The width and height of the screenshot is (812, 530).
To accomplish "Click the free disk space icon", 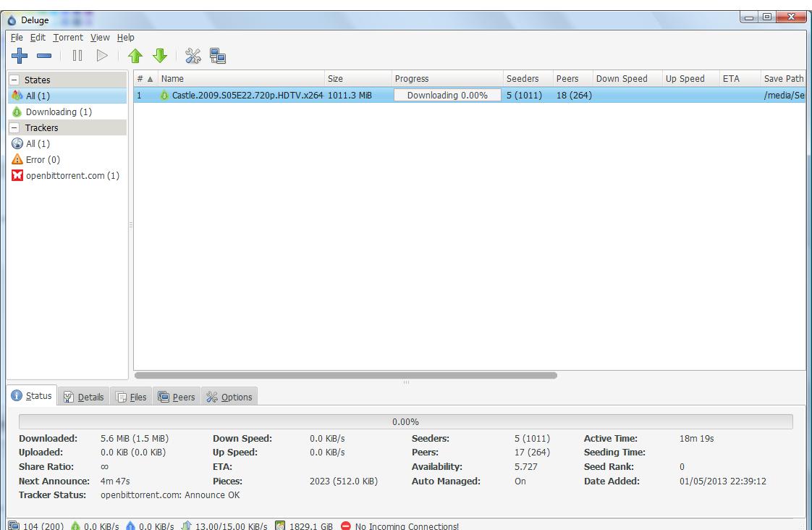I will [x=279, y=526].
